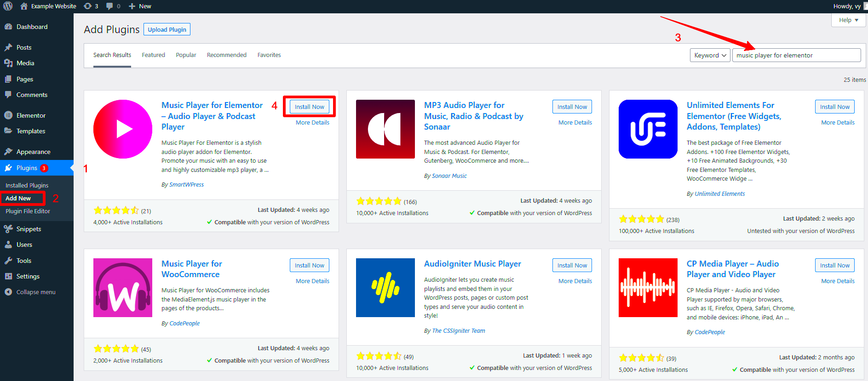View More Details for AudioIgniter Music Player
This screenshot has width=868, height=381.
tap(575, 281)
